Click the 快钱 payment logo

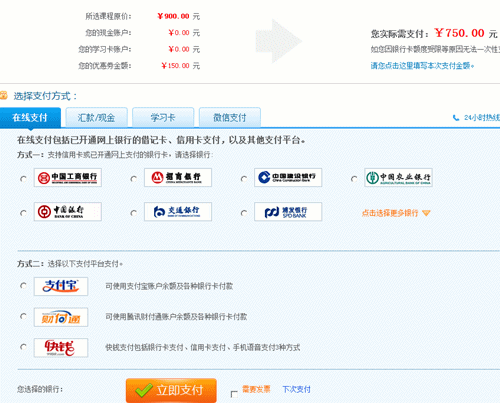[61, 348]
